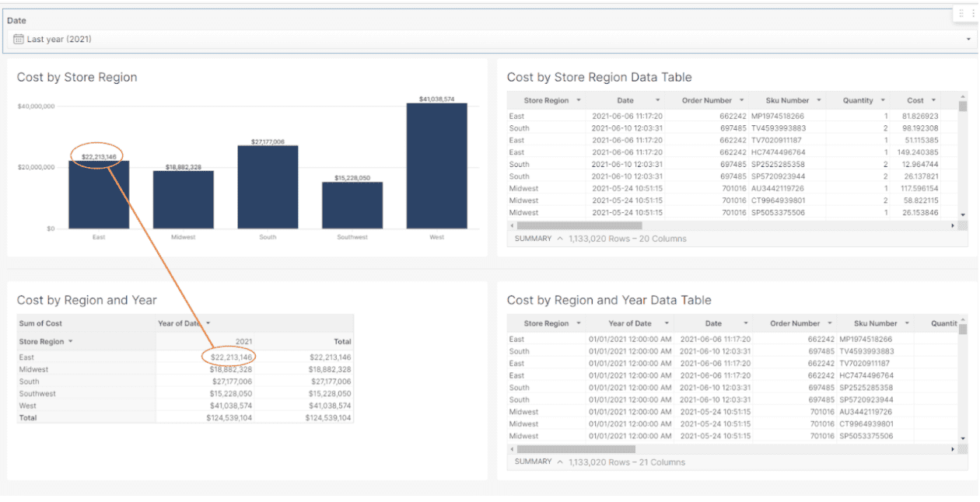
Task: Open the Cost column dropdown
Action: 932,100
